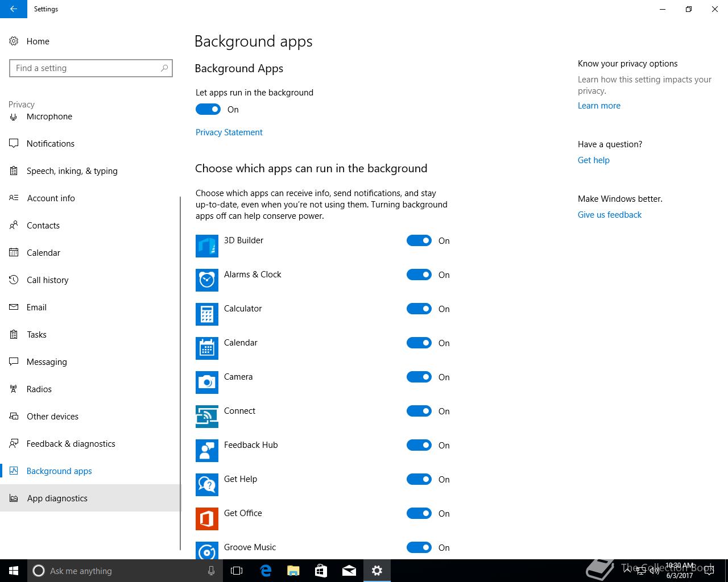Click the Find a setting search box
728x582 pixels.
click(85, 68)
